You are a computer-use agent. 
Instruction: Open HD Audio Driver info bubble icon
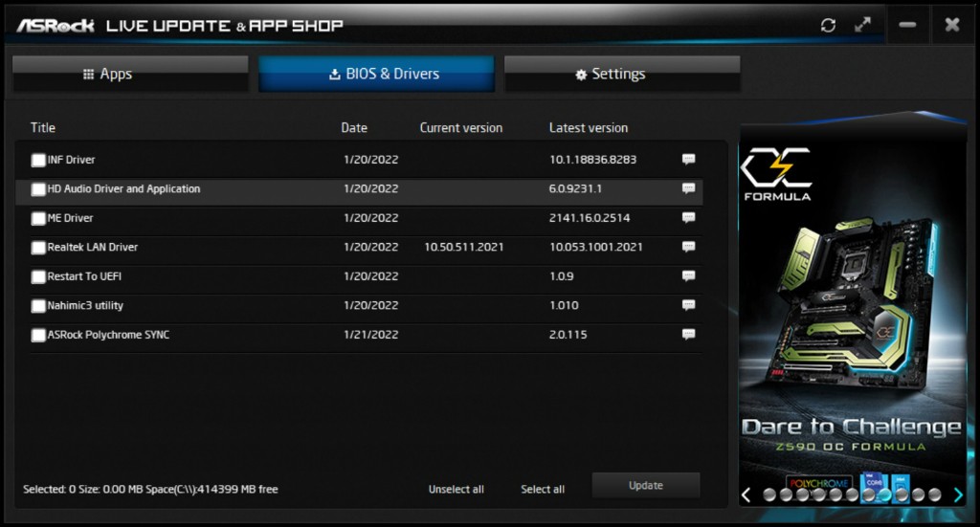point(688,188)
